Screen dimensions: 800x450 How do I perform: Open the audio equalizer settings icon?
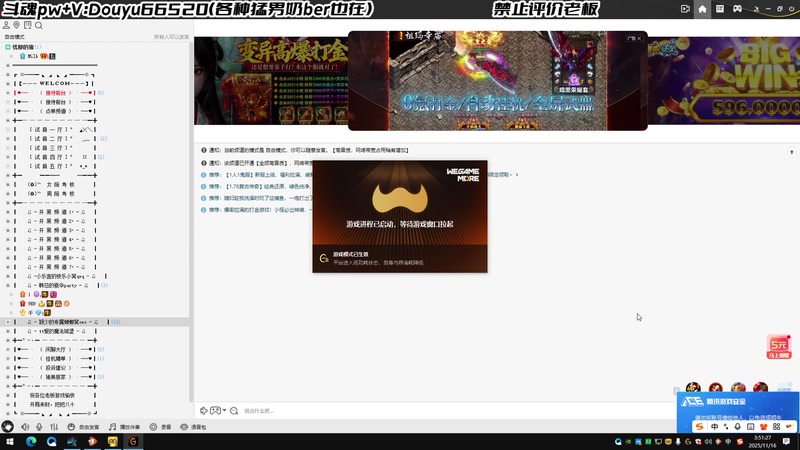(x=54, y=427)
